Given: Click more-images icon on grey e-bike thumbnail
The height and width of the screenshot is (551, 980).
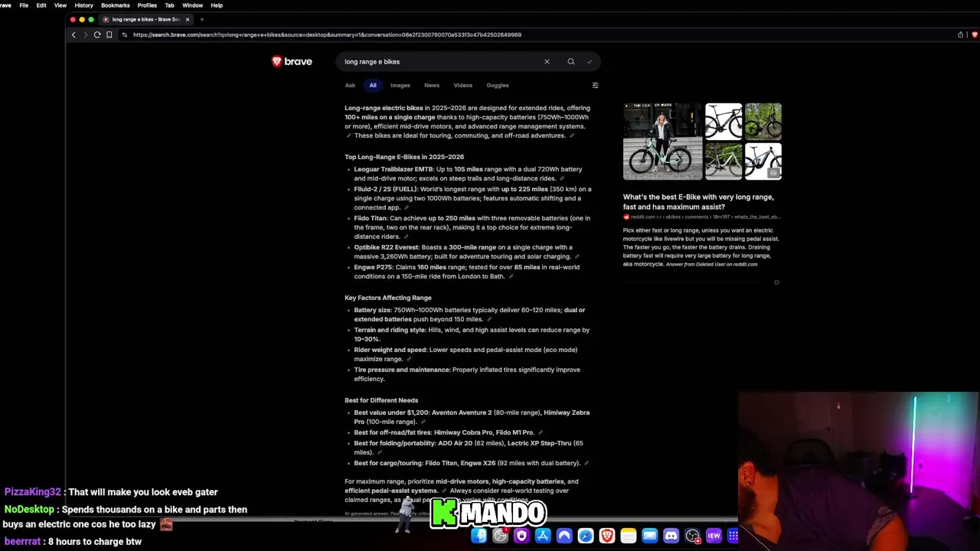Looking at the screenshot, I should pyautogui.click(x=774, y=173).
